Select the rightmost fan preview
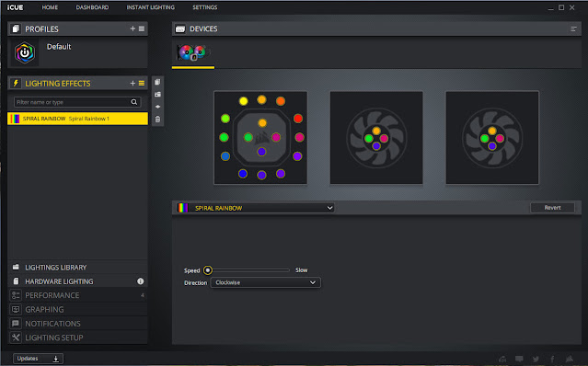This screenshot has width=588, height=366. [x=492, y=138]
